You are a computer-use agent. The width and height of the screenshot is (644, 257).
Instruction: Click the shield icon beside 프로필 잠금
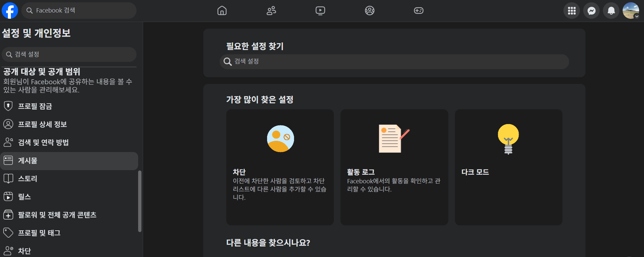[x=8, y=106]
